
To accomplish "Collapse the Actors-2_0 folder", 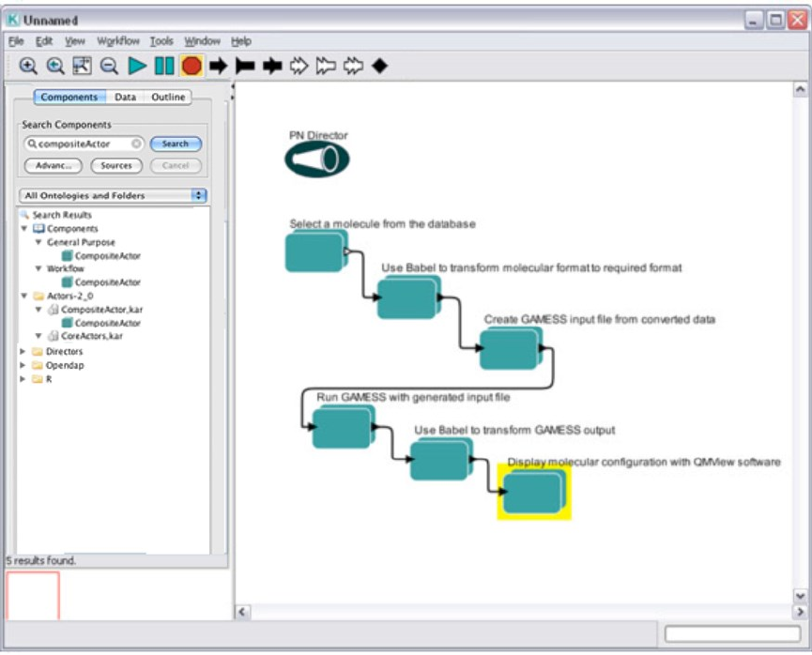I will pyautogui.click(x=24, y=296).
